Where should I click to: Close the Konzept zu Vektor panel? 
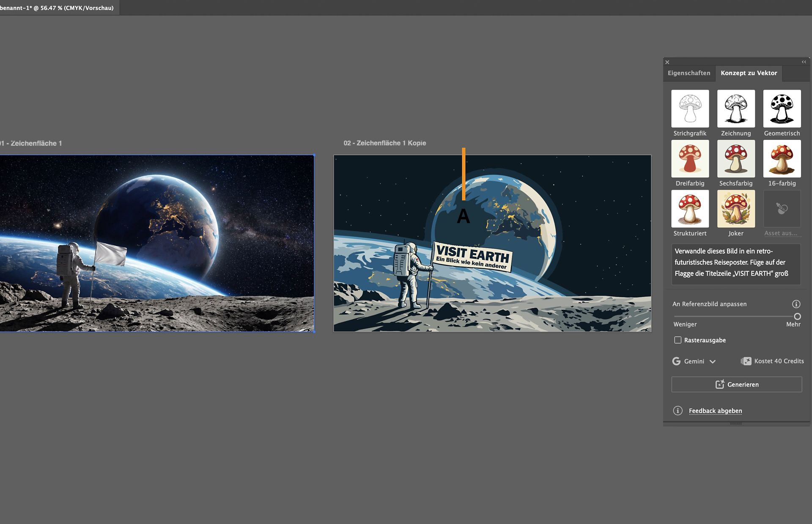click(667, 62)
